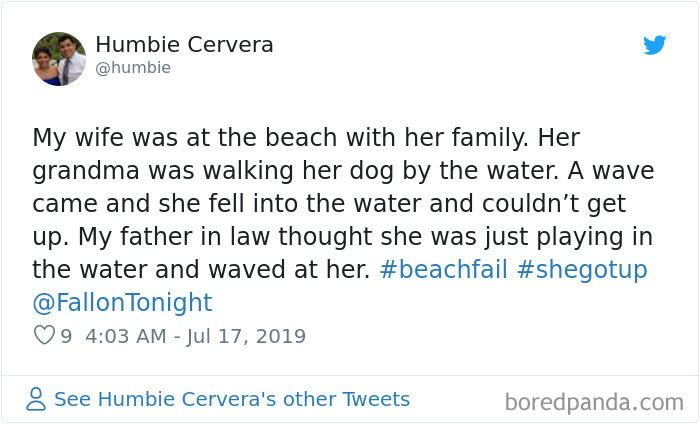Screen dimensions: 700x424
Task: Click the blue Twitter bird logo
Action: pos(655,46)
